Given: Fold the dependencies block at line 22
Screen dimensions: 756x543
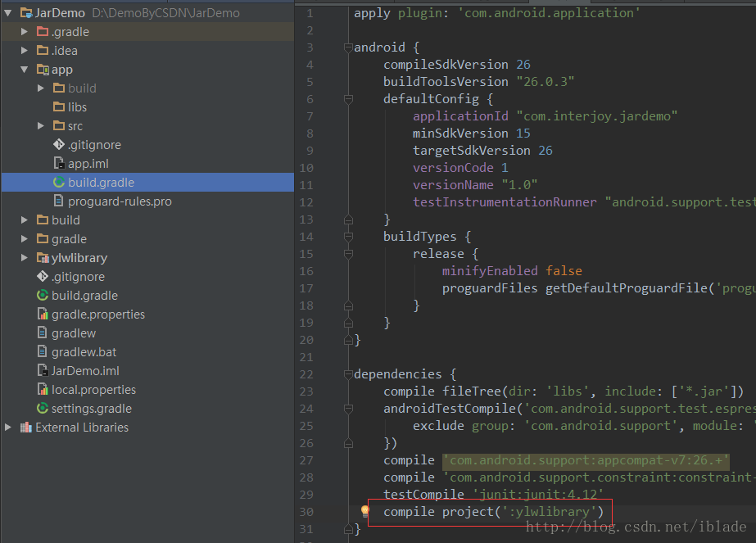Looking at the screenshot, I should click(x=348, y=374).
